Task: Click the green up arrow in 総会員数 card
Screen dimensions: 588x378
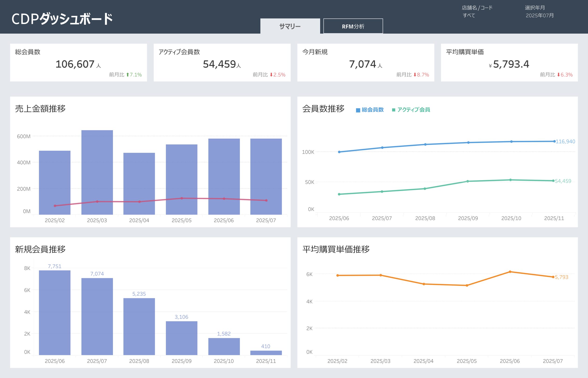Action: click(127, 75)
